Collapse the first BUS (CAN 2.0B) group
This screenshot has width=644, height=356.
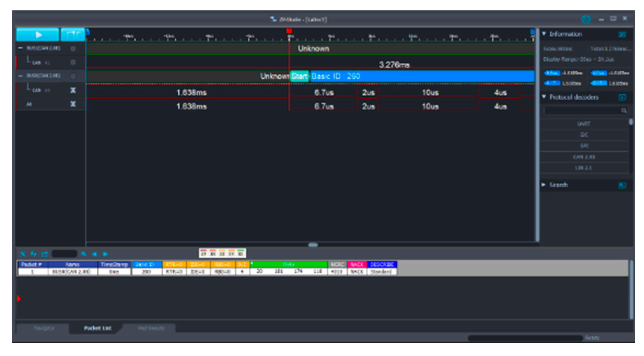click(x=21, y=48)
